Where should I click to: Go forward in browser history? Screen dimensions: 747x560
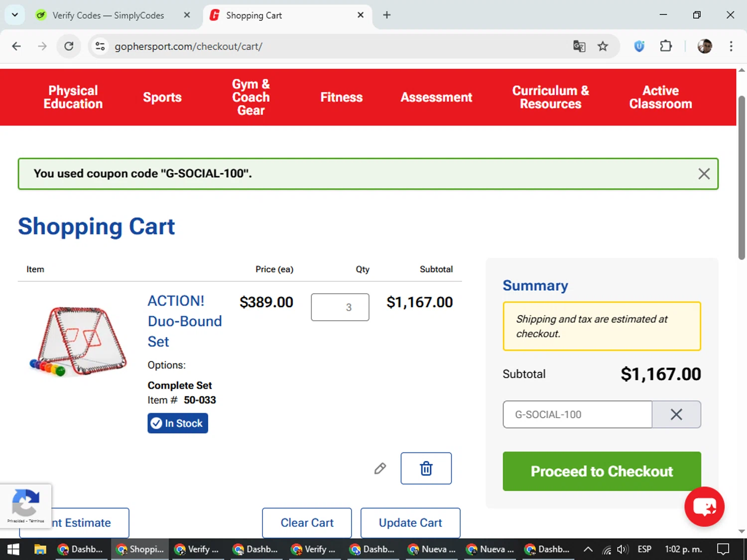[x=42, y=46]
